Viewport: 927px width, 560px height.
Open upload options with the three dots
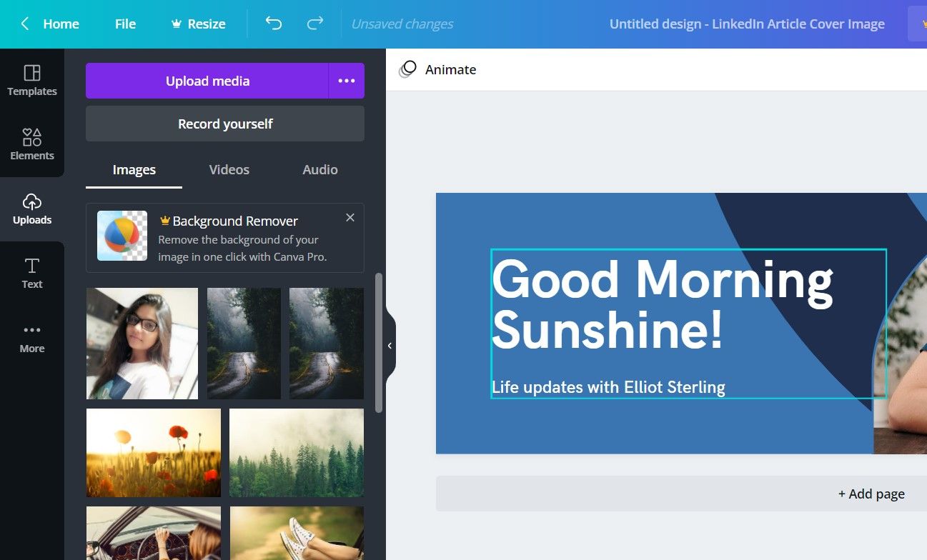click(x=347, y=81)
